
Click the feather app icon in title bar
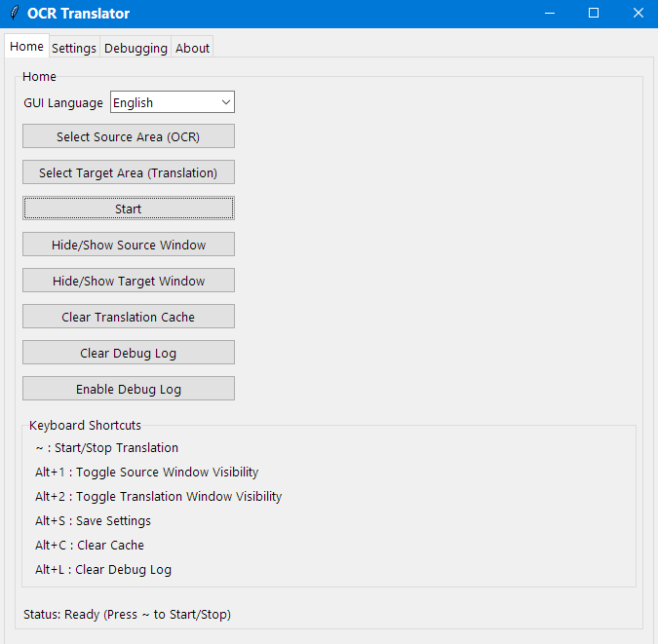click(x=15, y=13)
